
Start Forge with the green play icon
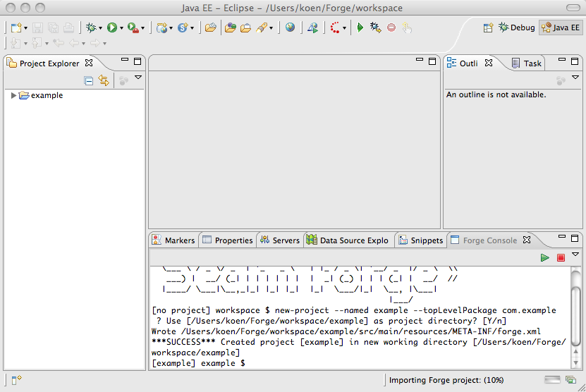(x=545, y=257)
